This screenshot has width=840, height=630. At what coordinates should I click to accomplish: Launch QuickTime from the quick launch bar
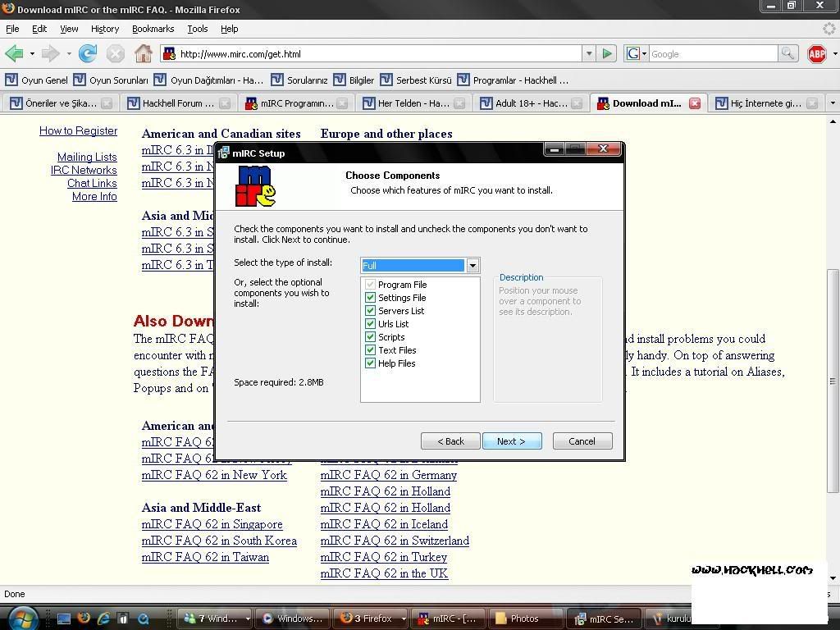143,619
